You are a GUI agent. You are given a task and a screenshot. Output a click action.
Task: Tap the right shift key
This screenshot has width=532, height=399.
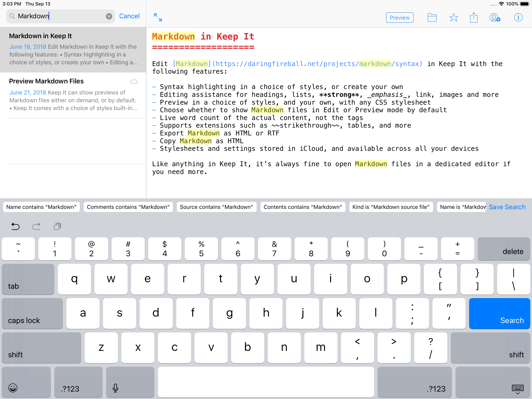coord(490,348)
